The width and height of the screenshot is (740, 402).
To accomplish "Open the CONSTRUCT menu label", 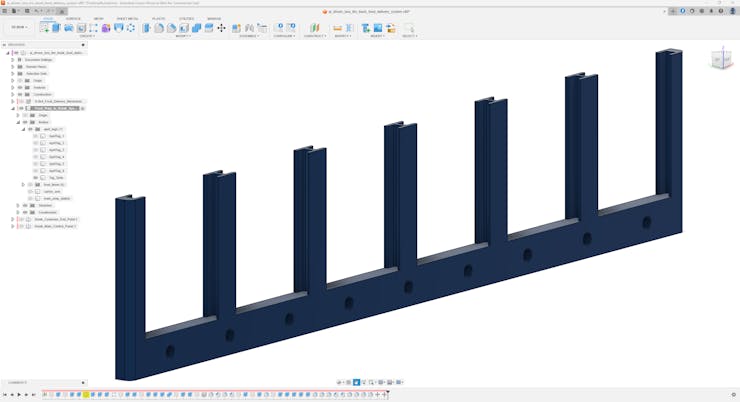I will click(314, 36).
